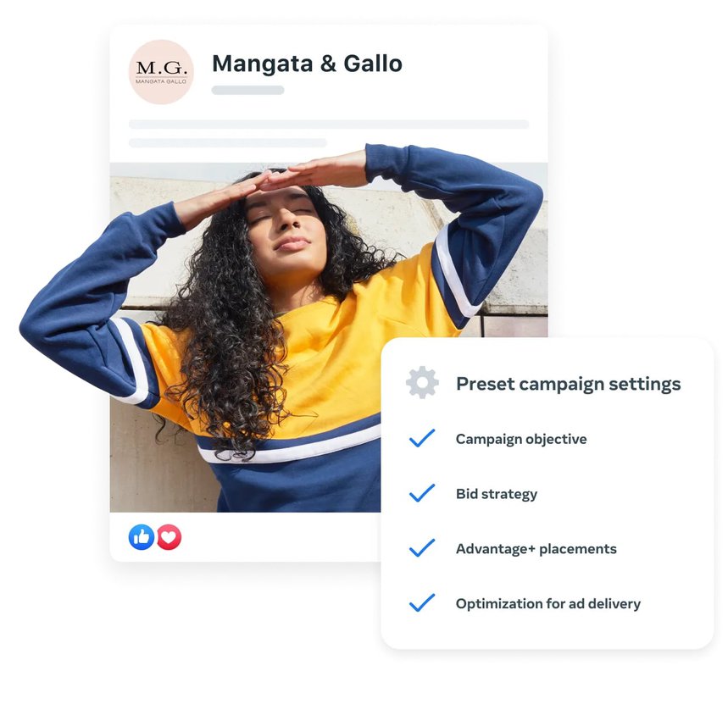Click the Preset campaign settings heading
The width and height of the screenshot is (728, 710).
point(569,384)
